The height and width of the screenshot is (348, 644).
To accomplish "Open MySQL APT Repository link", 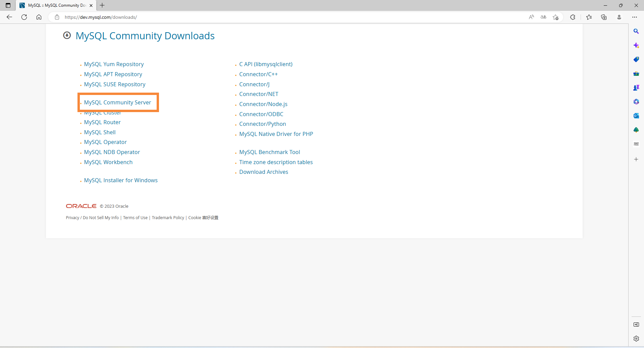I will pos(113,74).
